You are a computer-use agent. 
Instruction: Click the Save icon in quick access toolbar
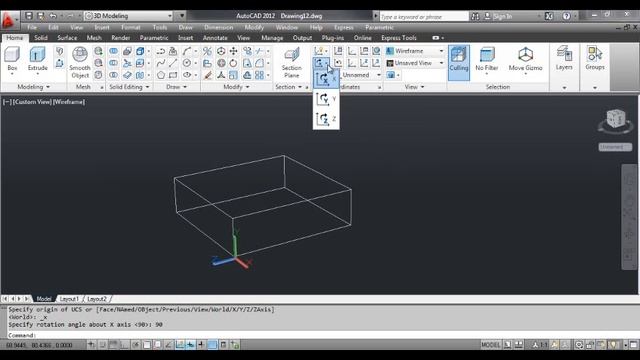pos(29,16)
